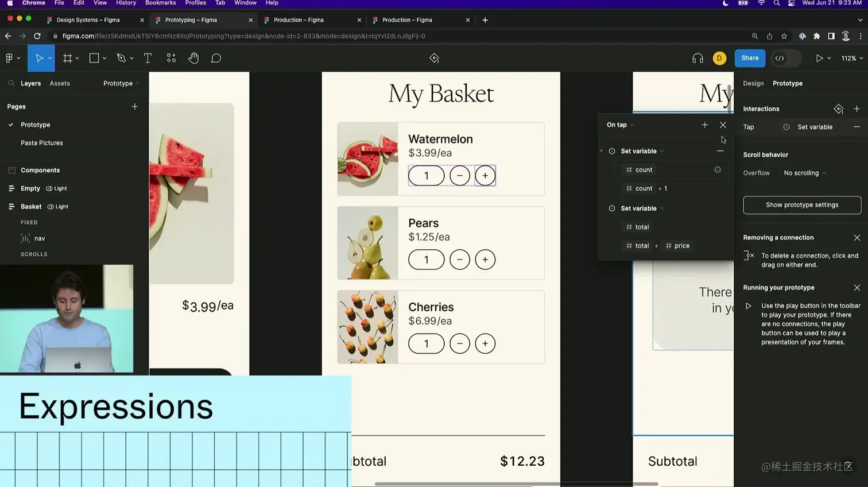Select the Pen tool
The width and height of the screenshot is (868, 487).
[x=121, y=58]
